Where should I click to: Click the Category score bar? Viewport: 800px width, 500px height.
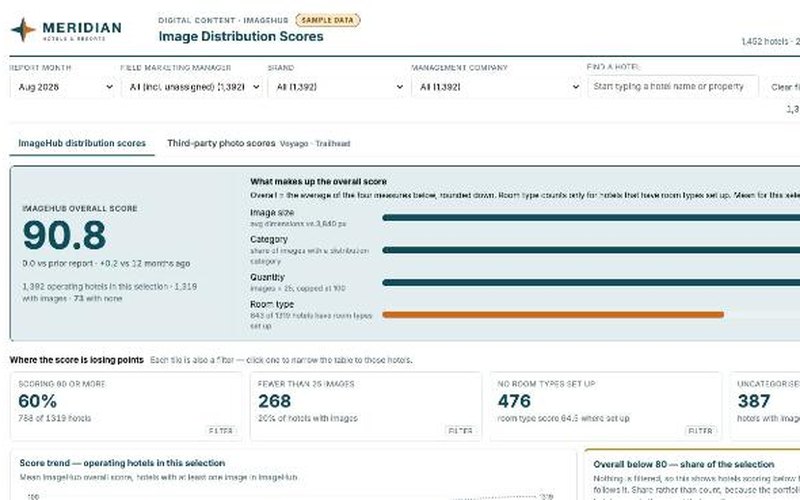(591, 250)
